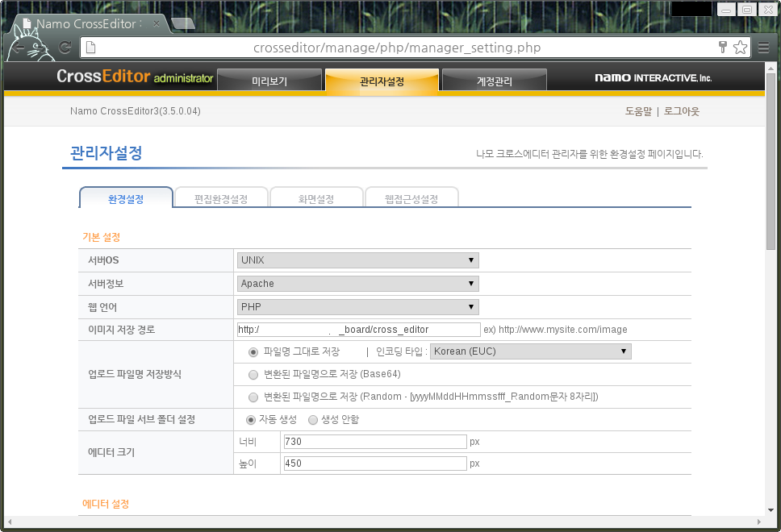Open the 서버정보 dropdown showing Apache
This screenshot has height=532, width=781.
point(358,284)
